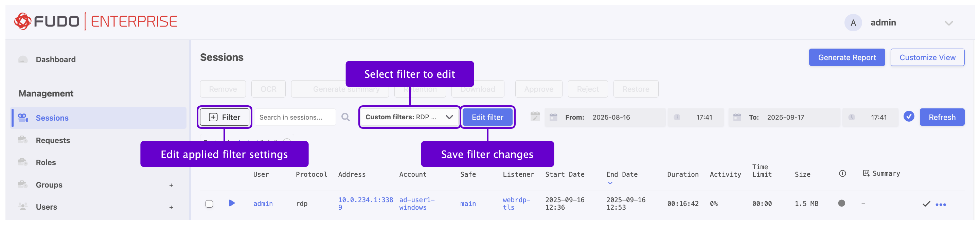This screenshot has width=980, height=228.
Task: Click the Generate Report button
Action: point(847,57)
